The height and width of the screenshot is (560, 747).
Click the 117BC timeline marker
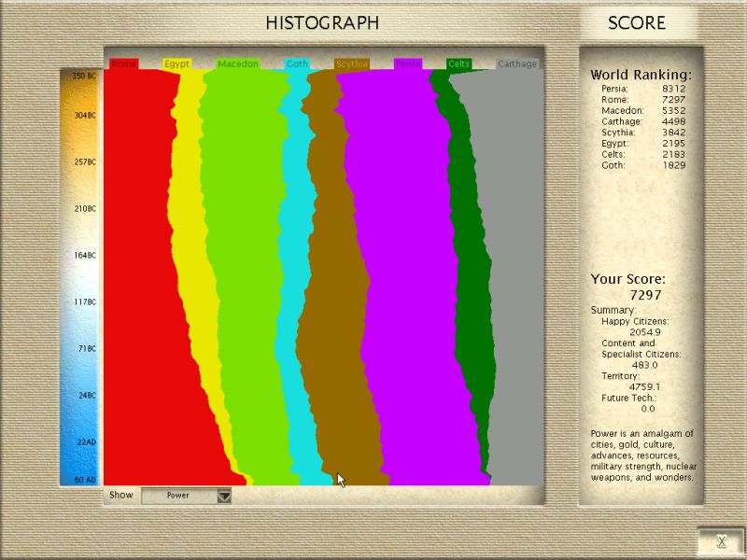point(85,302)
